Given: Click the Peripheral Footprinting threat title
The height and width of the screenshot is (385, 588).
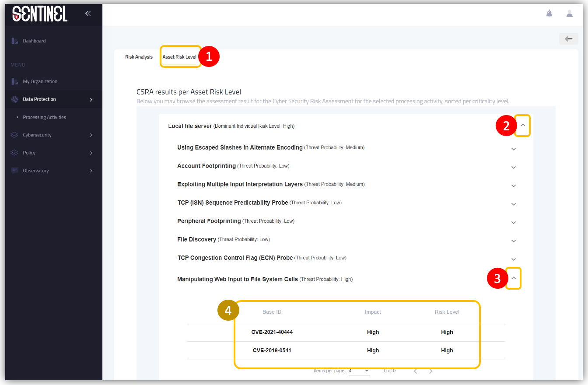Looking at the screenshot, I should [x=209, y=221].
